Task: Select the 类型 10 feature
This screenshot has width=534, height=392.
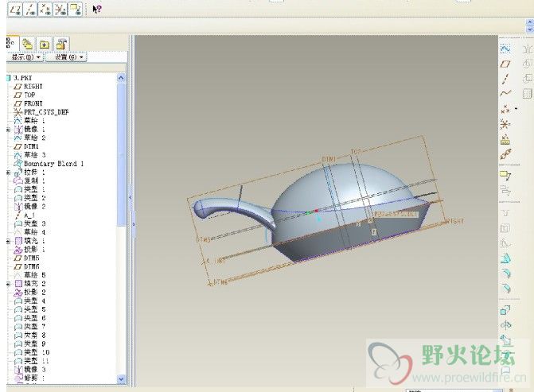Action: point(32,352)
